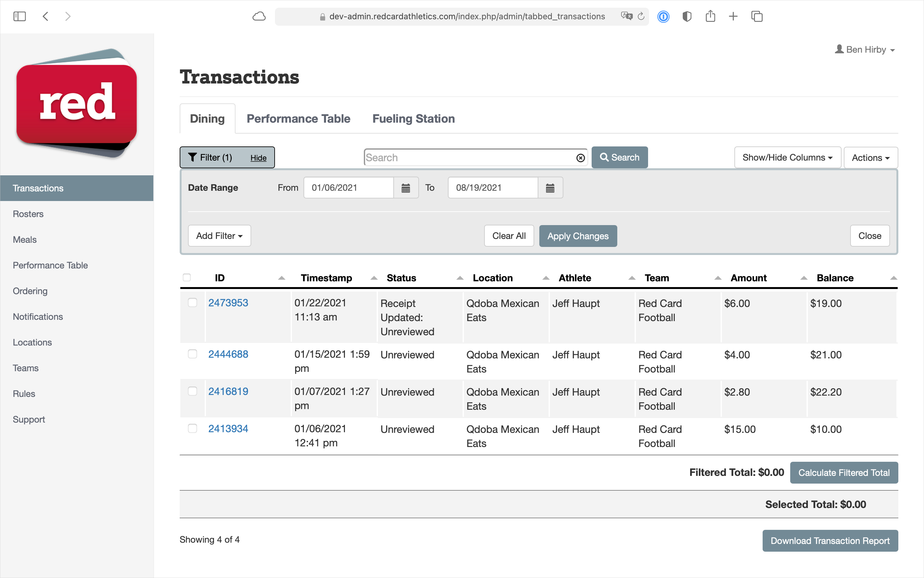Click Apply Changes button
This screenshot has height=578, width=924.
(x=578, y=236)
